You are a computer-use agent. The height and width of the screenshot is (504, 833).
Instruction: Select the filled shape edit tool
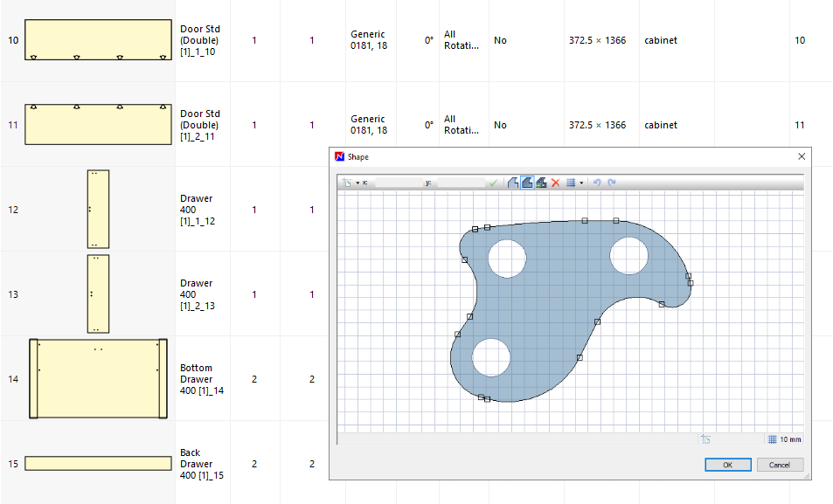(x=527, y=183)
